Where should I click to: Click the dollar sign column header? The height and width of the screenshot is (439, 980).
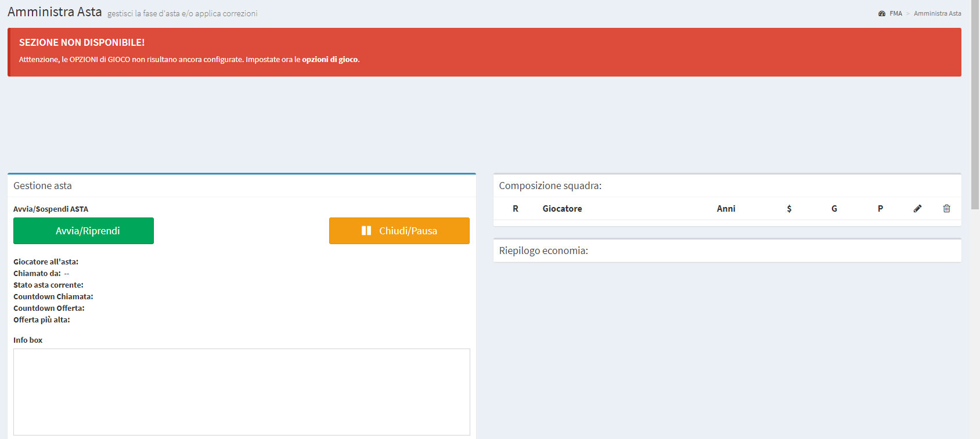(x=789, y=209)
